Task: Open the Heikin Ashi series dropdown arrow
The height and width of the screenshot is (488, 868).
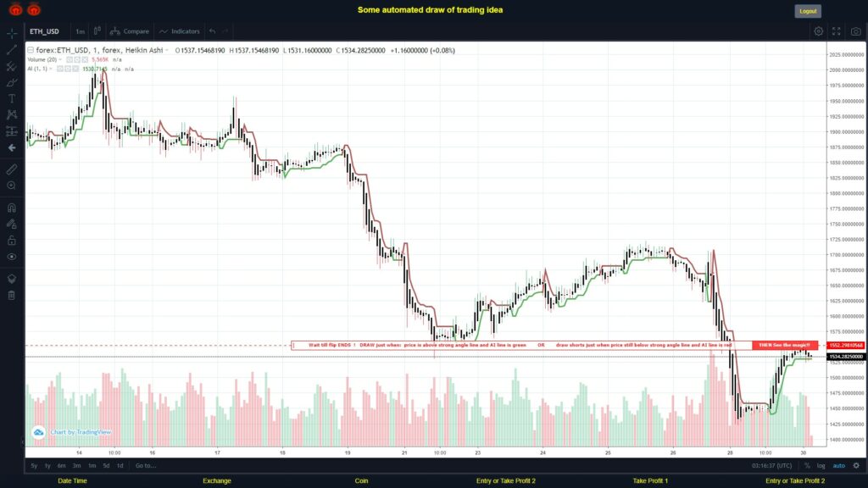Action: 167,50
